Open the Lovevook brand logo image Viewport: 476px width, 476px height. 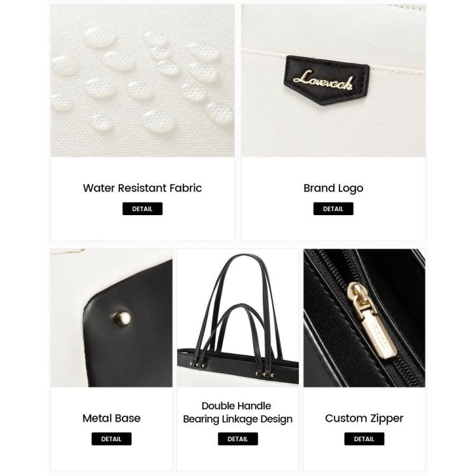[333, 81]
